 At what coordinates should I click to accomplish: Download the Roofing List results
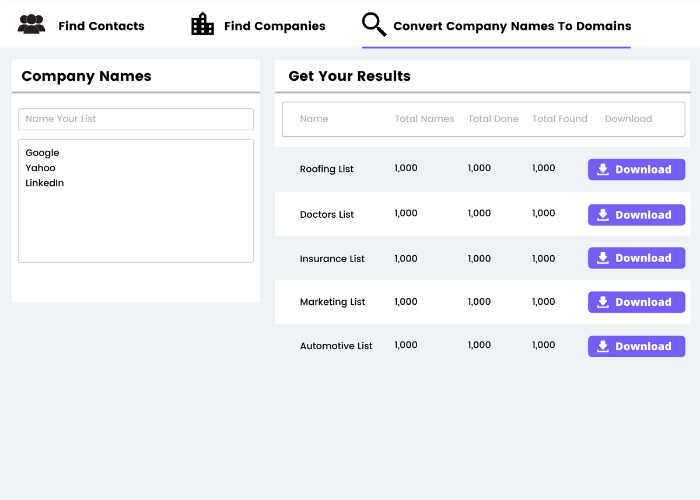point(636,170)
